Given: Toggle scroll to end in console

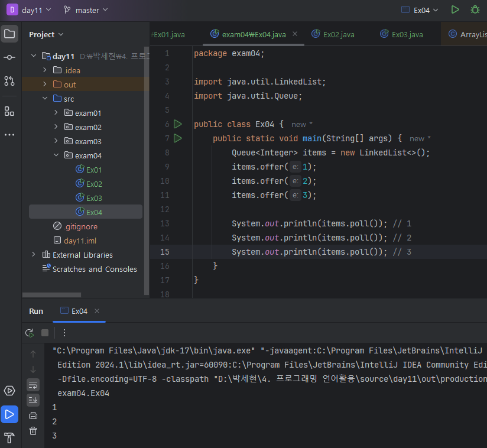Looking at the screenshot, I should coord(33,400).
